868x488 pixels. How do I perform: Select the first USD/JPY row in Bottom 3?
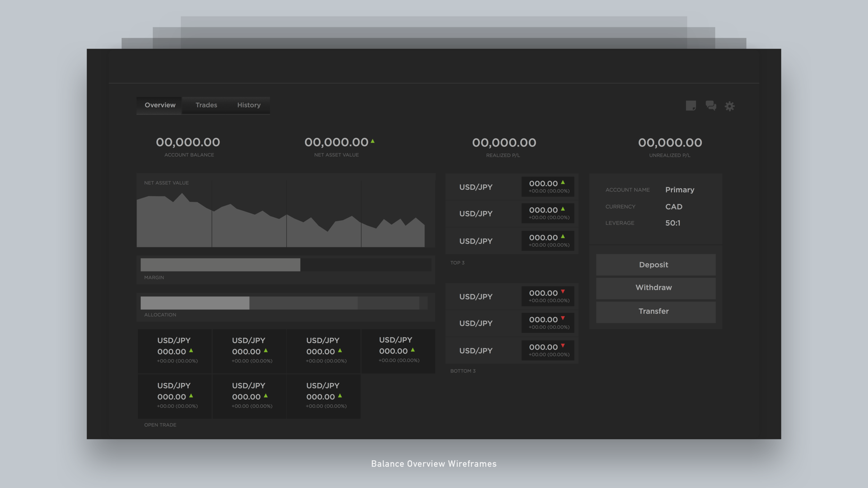[x=512, y=296]
